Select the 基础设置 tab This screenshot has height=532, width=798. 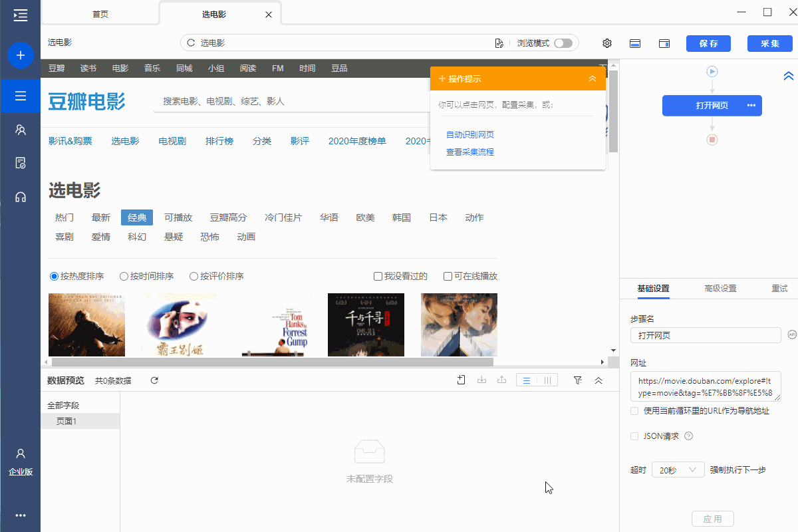tap(653, 289)
